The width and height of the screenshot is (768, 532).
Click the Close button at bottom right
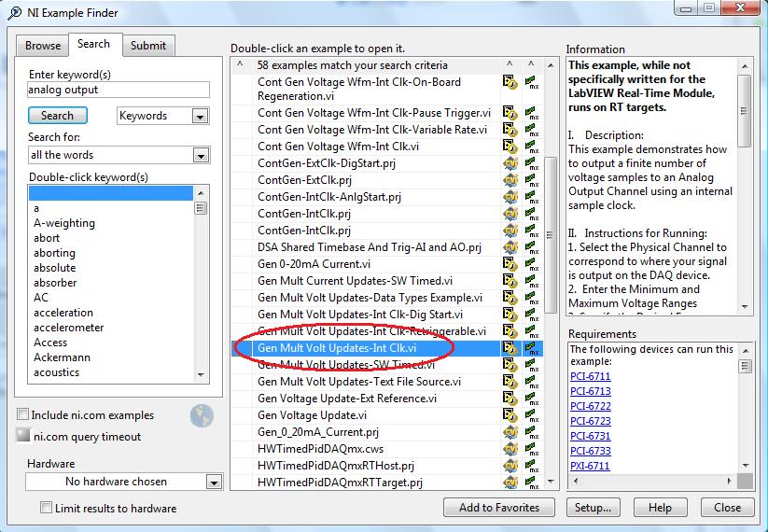point(727,508)
